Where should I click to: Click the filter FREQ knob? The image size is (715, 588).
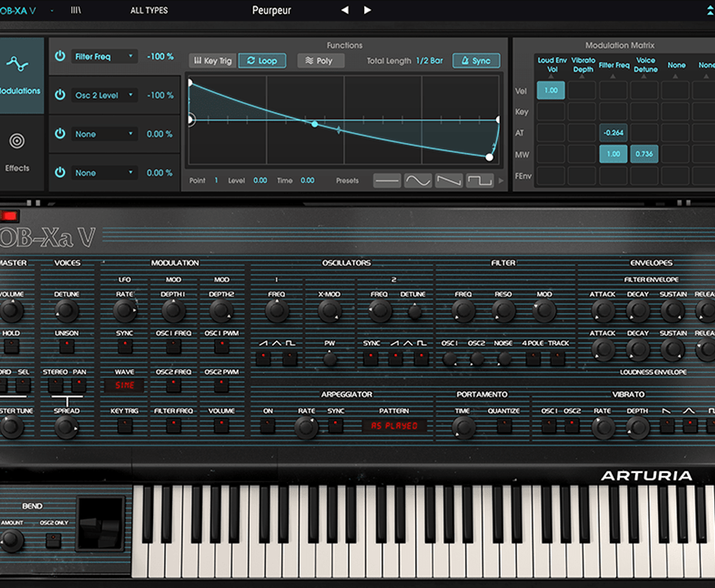[463, 311]
